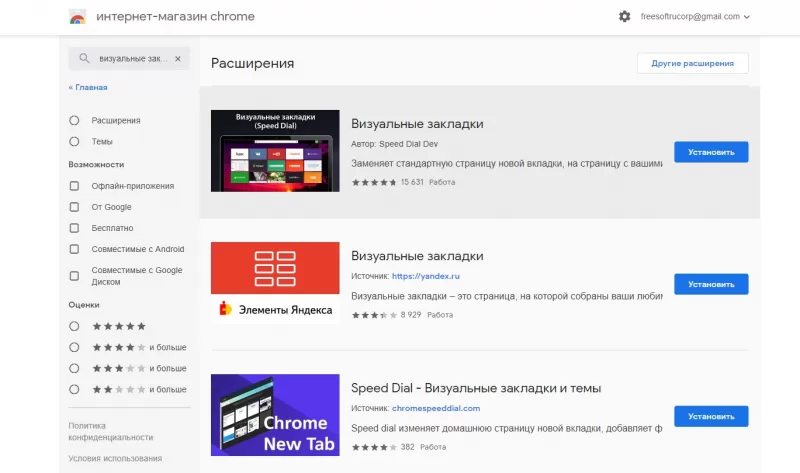Open the https://yandex.ru source link
800x473 pixels.
click(x=426, y=276)
